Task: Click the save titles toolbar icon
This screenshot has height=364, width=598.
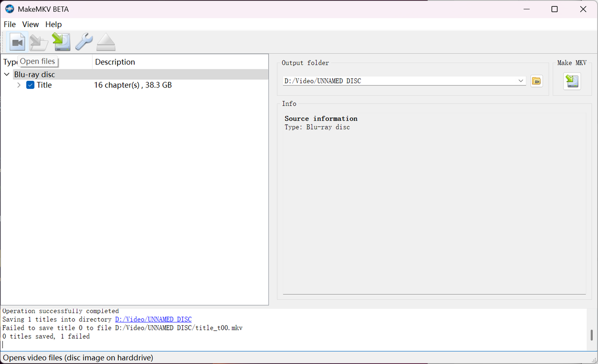Action: pos(61,42)
